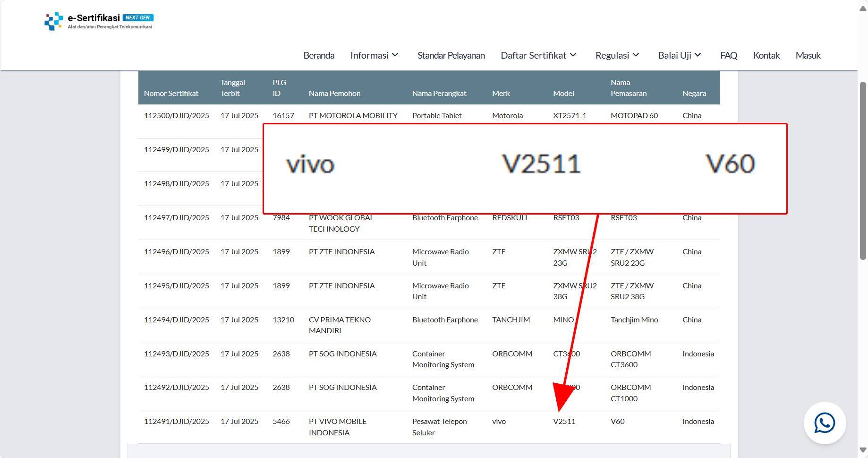Click the ZXMW SRU2 23G model cell
Screen dimensions: 868x458
pyautogui.click(x=575, y=257)
